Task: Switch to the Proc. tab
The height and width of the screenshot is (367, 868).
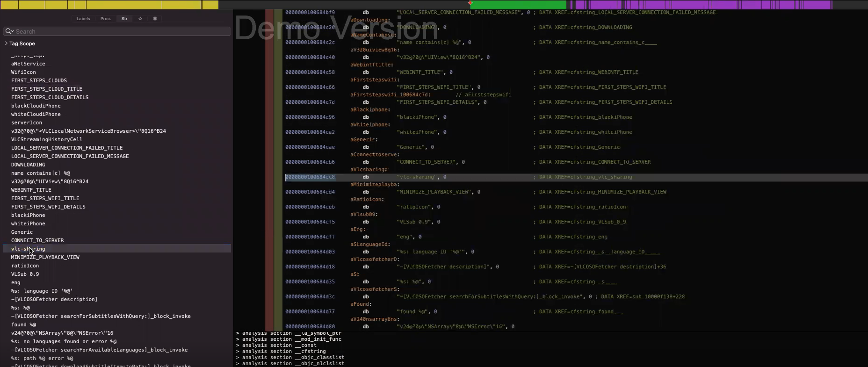Action: (106, 19)
